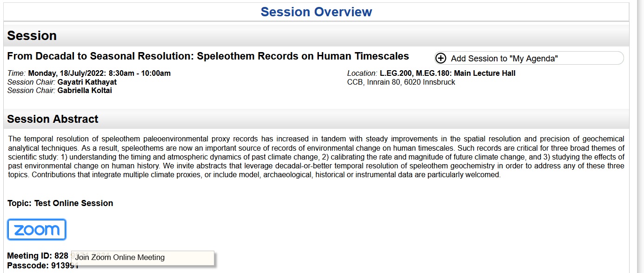Click the italic "Location:" label
Screen dimensions: 644x273
(362, 73)
